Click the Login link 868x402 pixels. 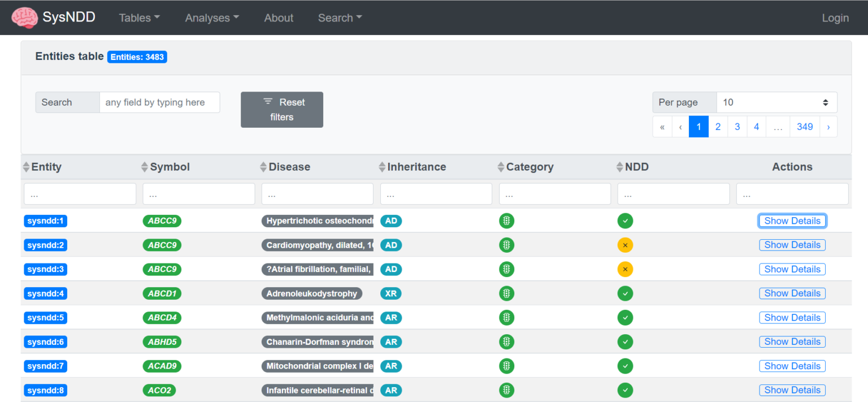pos(835,18)
